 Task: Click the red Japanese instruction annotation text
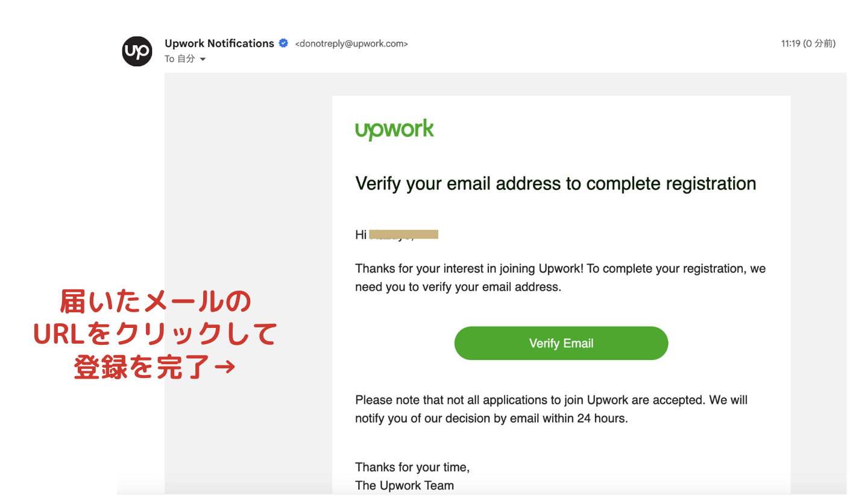pyautogui.click(x=155, y=334)
